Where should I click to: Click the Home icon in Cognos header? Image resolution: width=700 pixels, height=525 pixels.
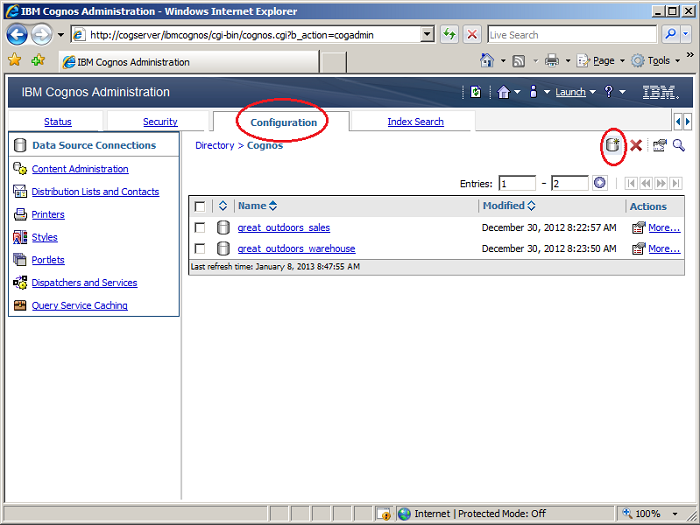point(503,92)
